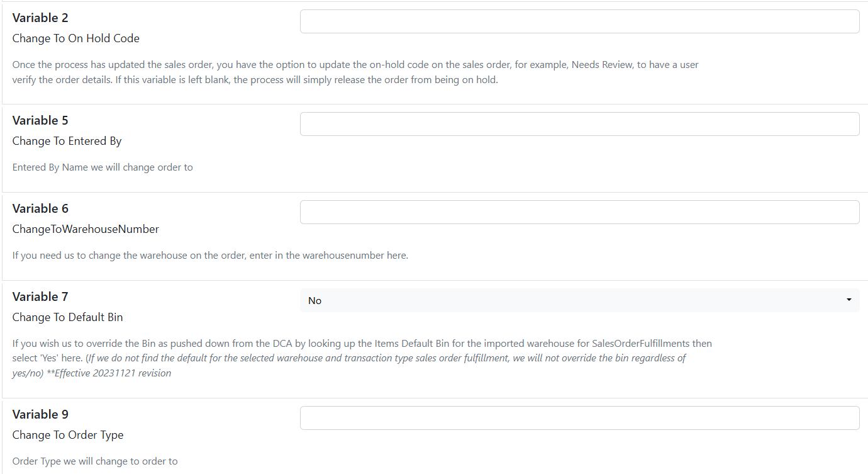Click the 'Change To Order Type' label
Image resolution: width=868 pixels, height=474 pixels.
pyautogui.click(x=68, y=435)
